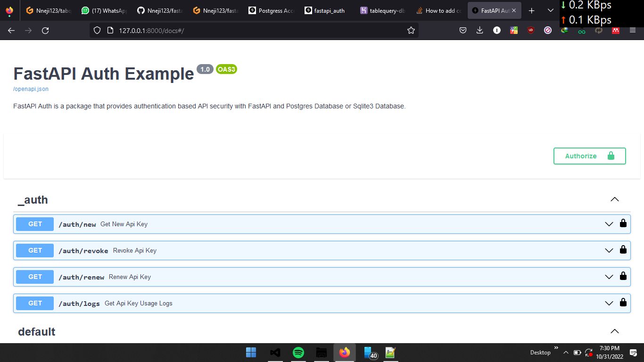Expand the /auth/revoke endpoint chevron
This screenshot has width=644, height=362.
click(x=609, y=250)
